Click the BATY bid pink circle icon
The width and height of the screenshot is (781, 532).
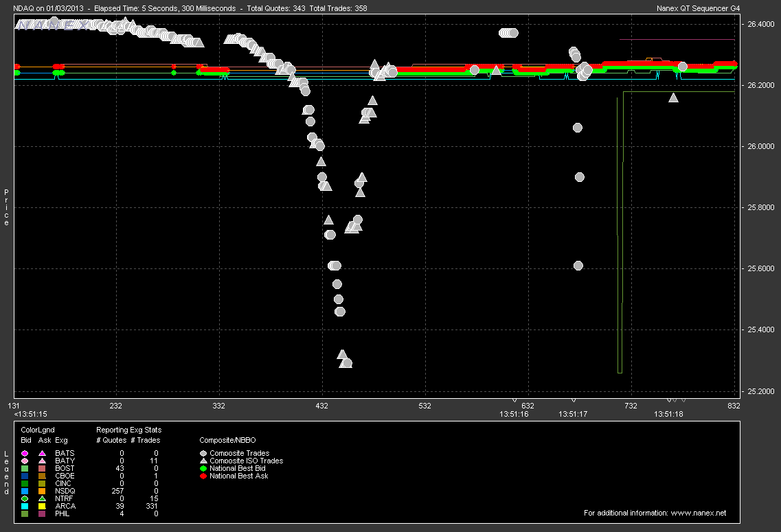pos(25,461)
